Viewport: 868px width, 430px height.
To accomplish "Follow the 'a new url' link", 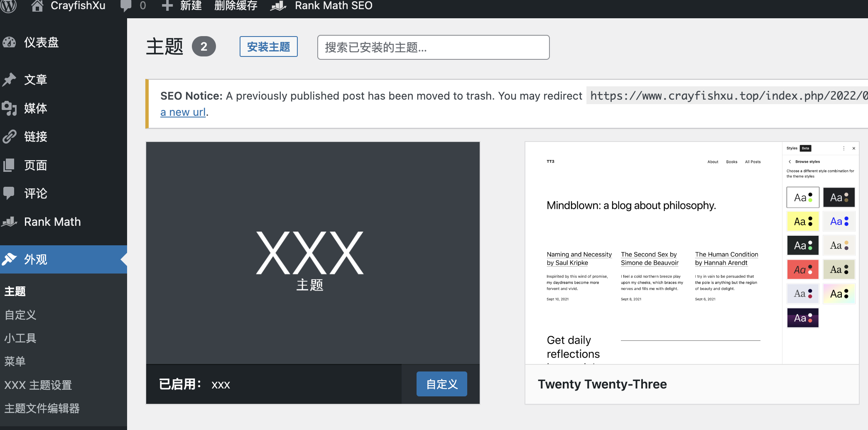I will pos(183,112).
